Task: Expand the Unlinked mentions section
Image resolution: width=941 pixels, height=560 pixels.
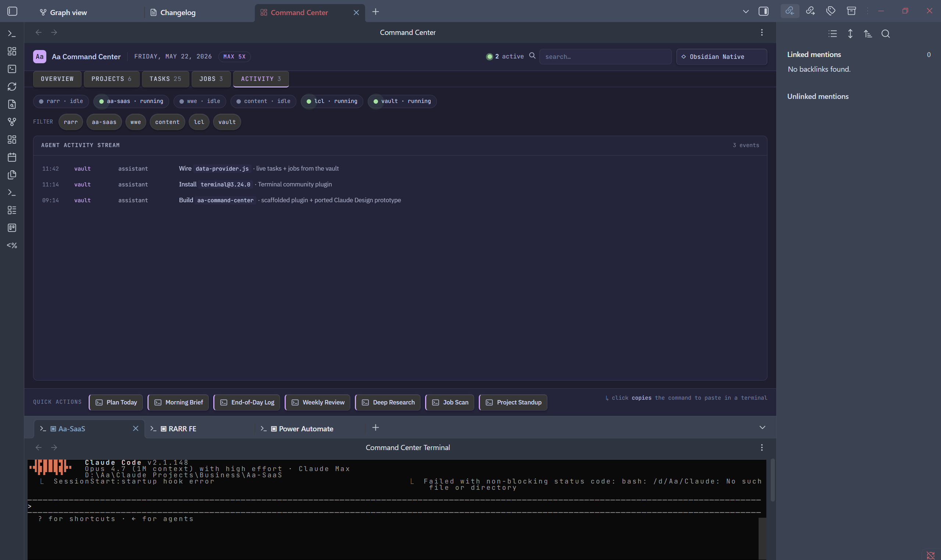Action: [x=817, y=96]
